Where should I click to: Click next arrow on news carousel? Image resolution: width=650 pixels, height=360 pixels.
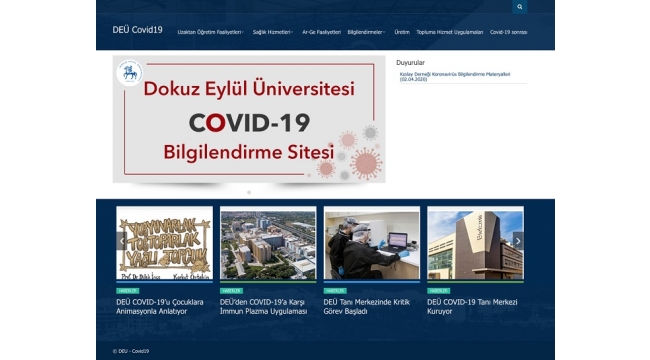[518, 241]
